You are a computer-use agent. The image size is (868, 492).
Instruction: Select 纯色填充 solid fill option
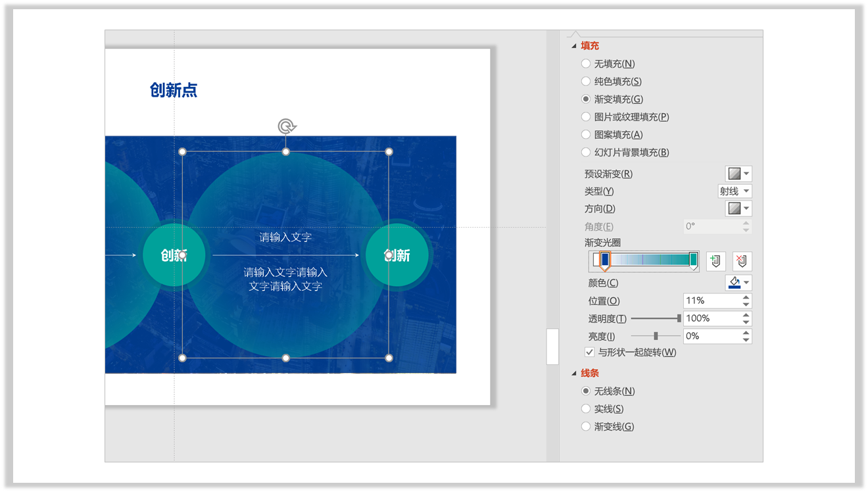[x=586, y=82]
